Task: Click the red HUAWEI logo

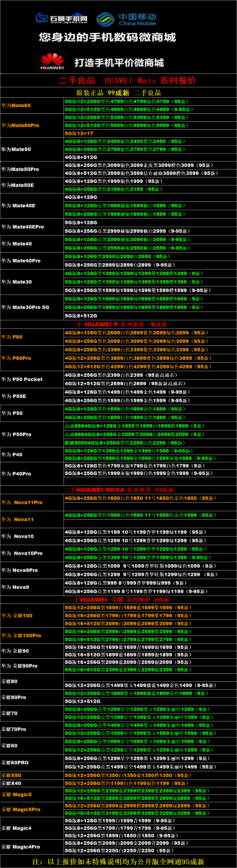Action: coord(52,61)
